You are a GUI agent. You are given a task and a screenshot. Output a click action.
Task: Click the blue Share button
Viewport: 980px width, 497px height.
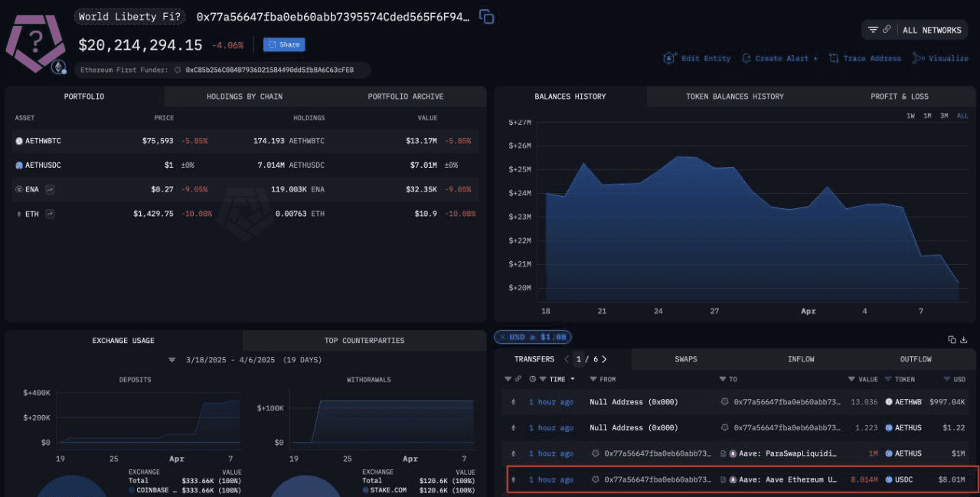[284, 44]
